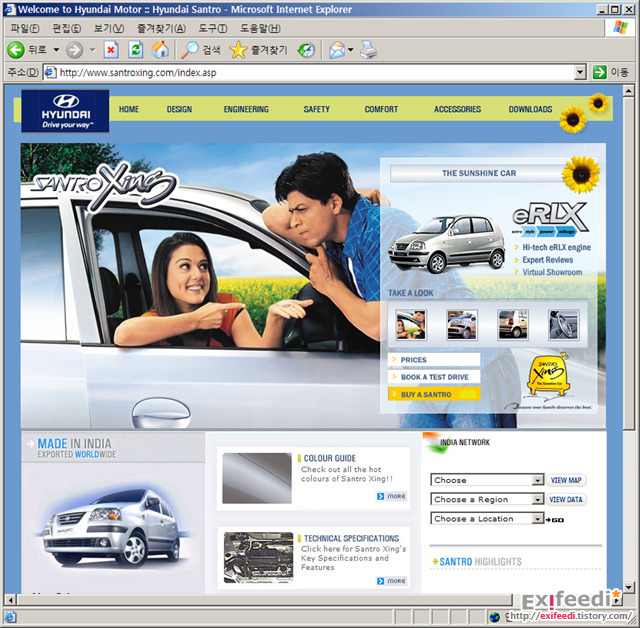Open the 'Choose a Region' dropdown

(487, 499)
